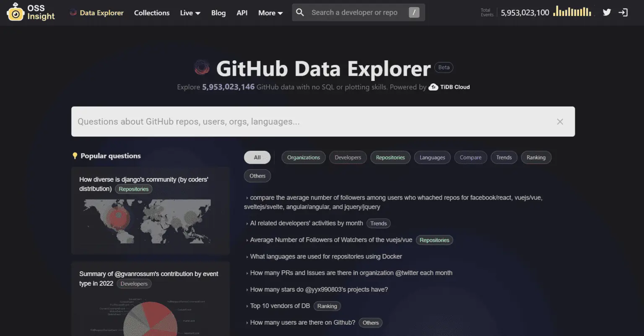644x336 pixels.
Task: Open the @twitter PRs and Issues question
Action: pyautogui.click(x=351, y=273)
